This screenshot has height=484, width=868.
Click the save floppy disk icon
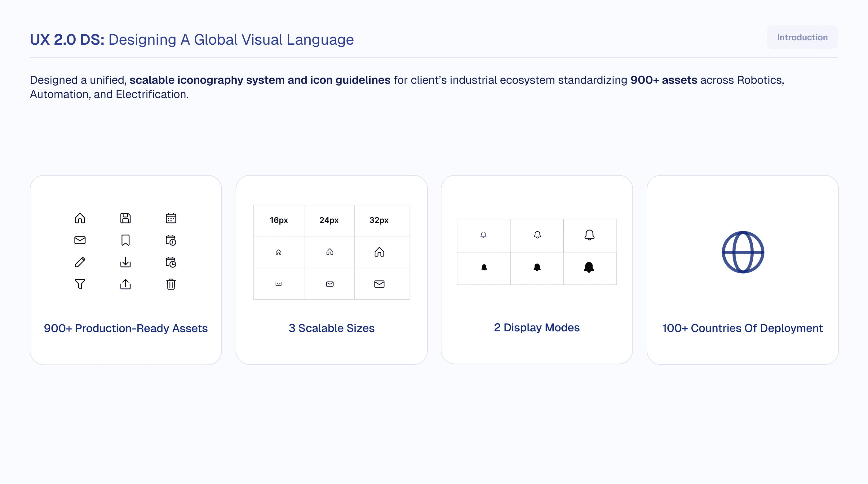coord(125,218)
